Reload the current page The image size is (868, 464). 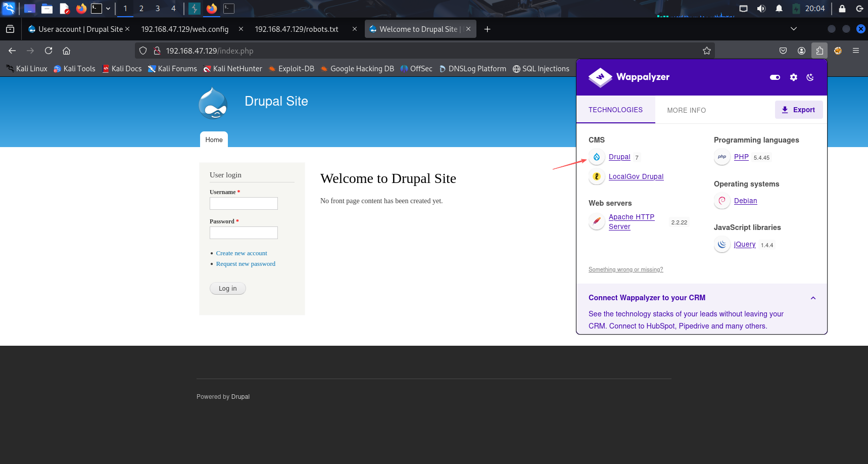click(49, 51)
